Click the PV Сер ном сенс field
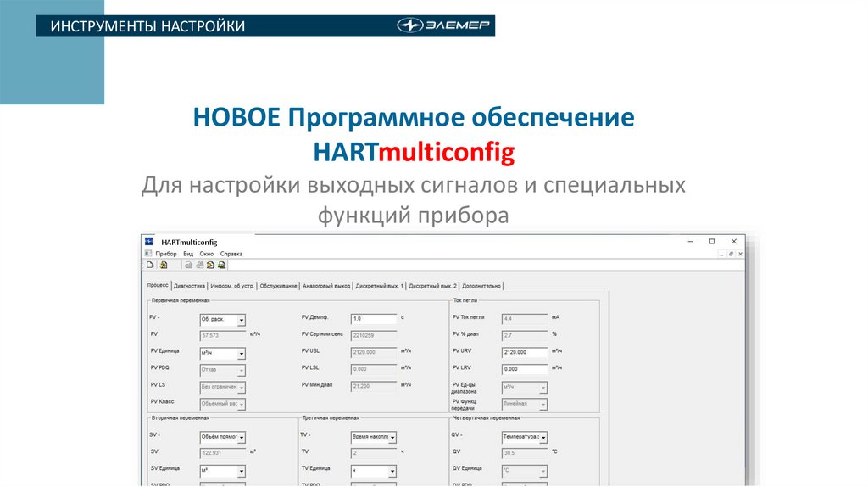This screenshot has height=487, width=868. click(374, 336)
